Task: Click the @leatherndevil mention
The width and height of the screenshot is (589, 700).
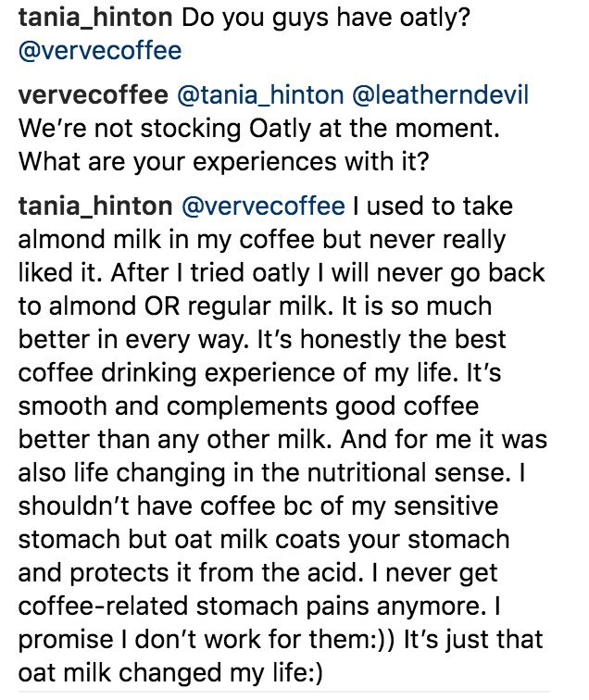Action: [440, 95]
